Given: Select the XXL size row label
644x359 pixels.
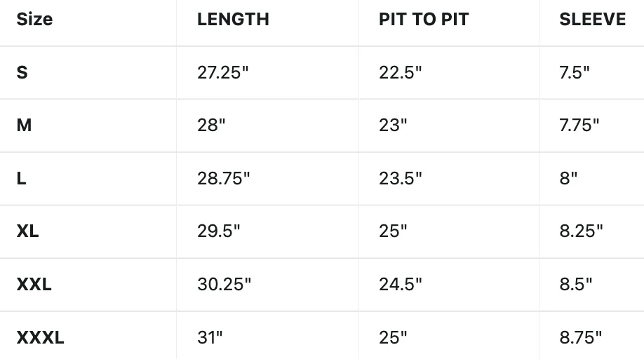Looking at the screenshot, I should point(34,285).
